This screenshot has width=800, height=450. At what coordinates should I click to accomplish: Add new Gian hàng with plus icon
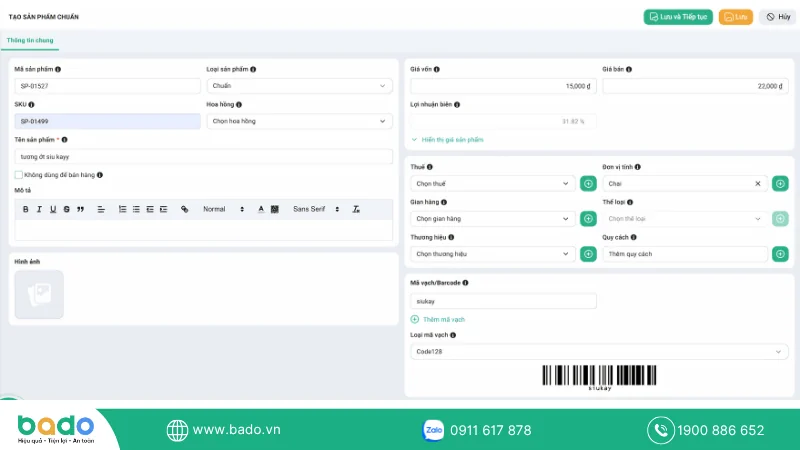click(x=588, y=219)
